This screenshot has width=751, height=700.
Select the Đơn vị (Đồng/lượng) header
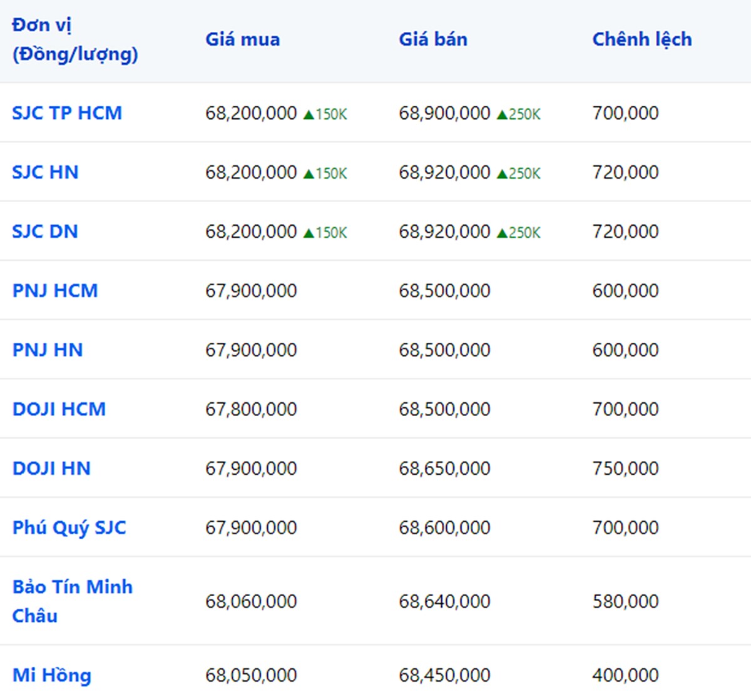click(75, 39)
